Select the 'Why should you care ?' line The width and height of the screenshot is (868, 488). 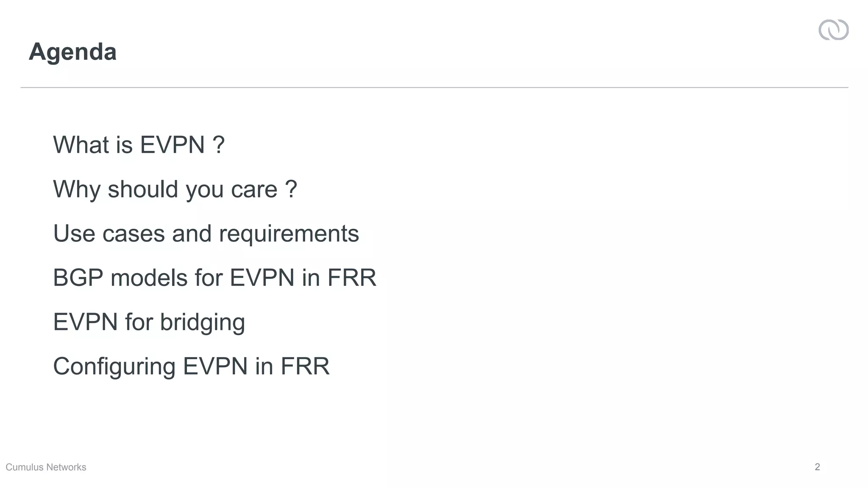pyautogui.click(x=175, y=189)
